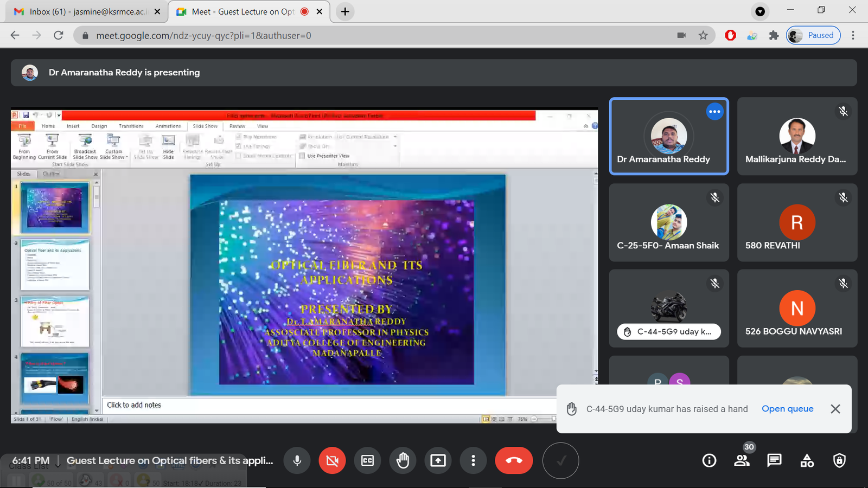Open tab search dropdown arrow

coord(760,11)
